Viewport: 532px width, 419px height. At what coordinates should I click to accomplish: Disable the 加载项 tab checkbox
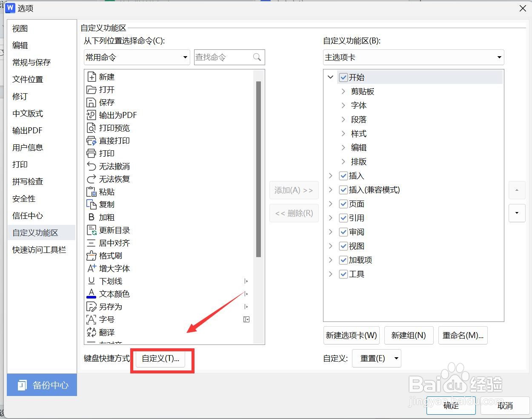(343, 260)
